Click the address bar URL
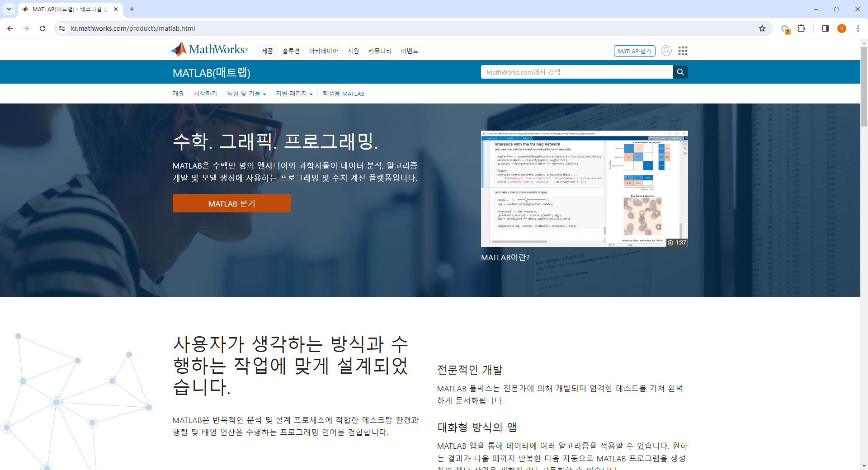Screen dimensions: 868x470 point(133,28)
